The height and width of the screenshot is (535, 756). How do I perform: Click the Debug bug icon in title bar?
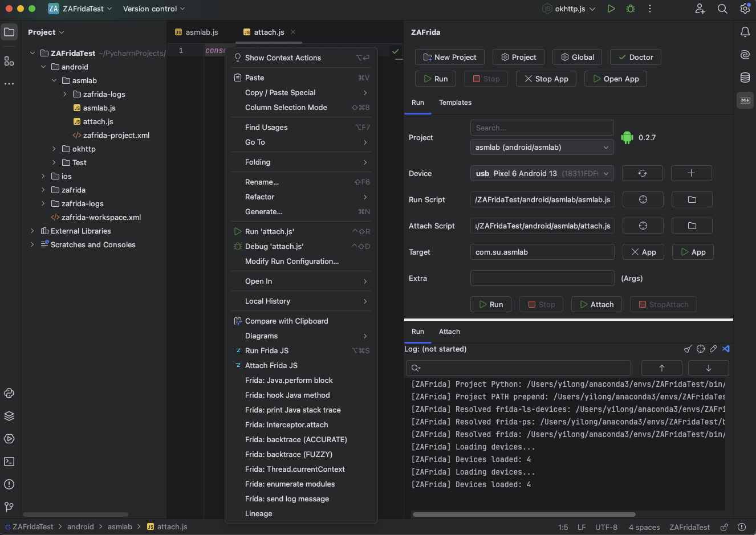(631, 9)
